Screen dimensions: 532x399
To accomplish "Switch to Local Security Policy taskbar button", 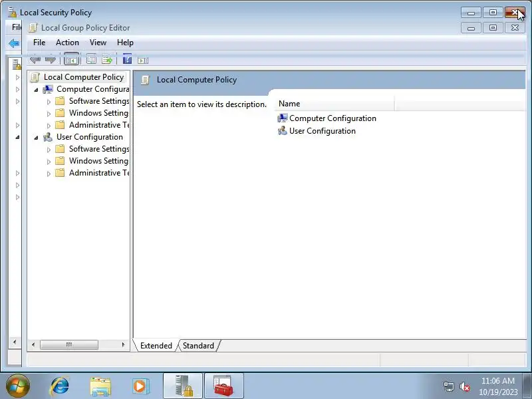I will (x=183, y=386).
